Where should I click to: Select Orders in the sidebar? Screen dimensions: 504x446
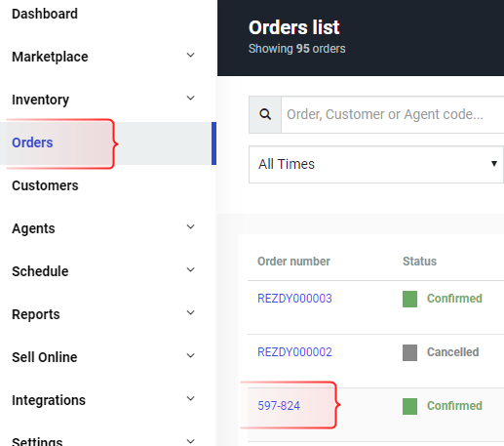32,142
